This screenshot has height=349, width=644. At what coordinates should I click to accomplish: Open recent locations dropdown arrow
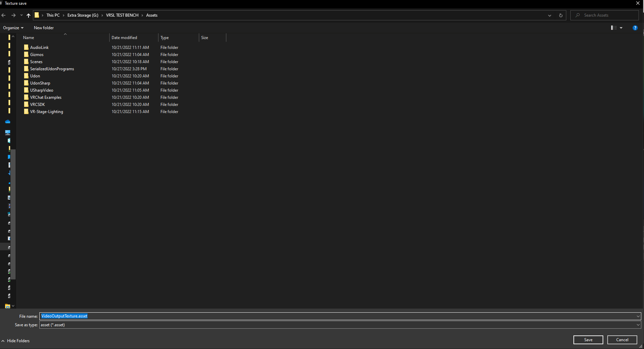[21, 15]
